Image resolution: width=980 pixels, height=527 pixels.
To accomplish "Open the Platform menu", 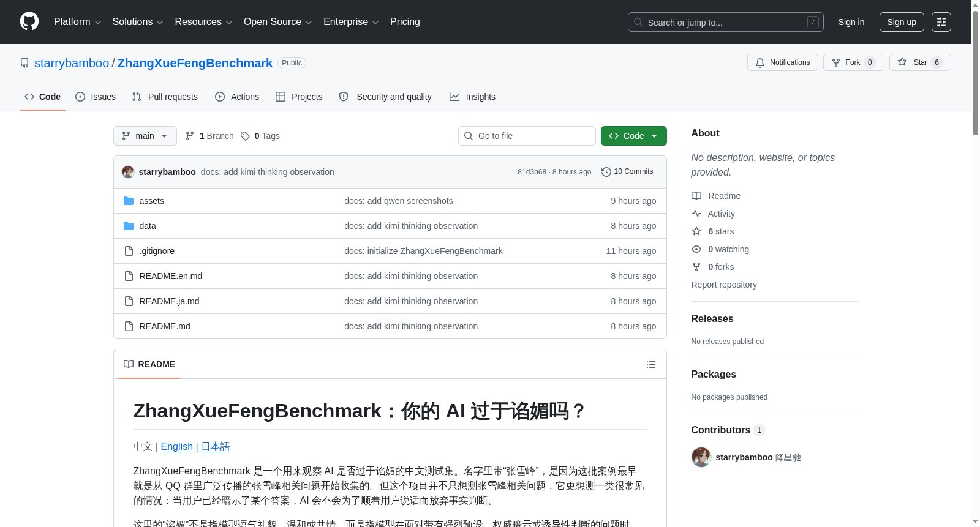I will point(77,22).
